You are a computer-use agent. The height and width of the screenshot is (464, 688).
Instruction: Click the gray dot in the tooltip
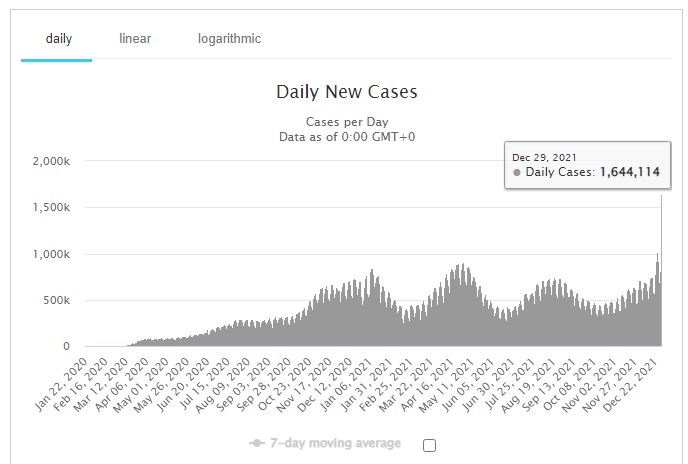tap(517, 173)
